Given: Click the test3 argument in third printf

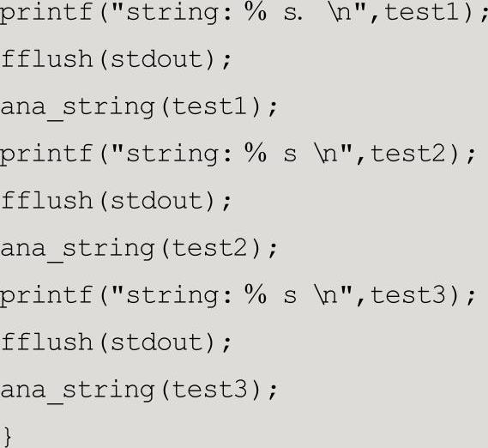Looking at the screenshot, I should [408, 295].
